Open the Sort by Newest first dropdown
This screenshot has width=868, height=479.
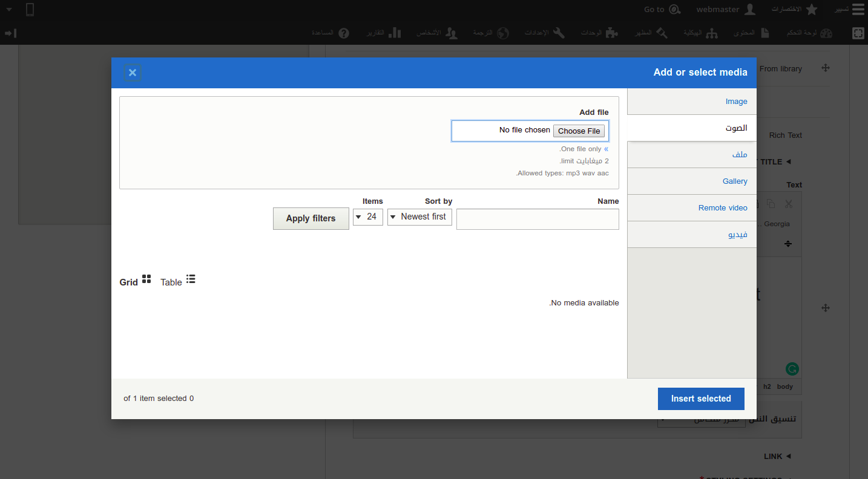click(x=419, y=217)
